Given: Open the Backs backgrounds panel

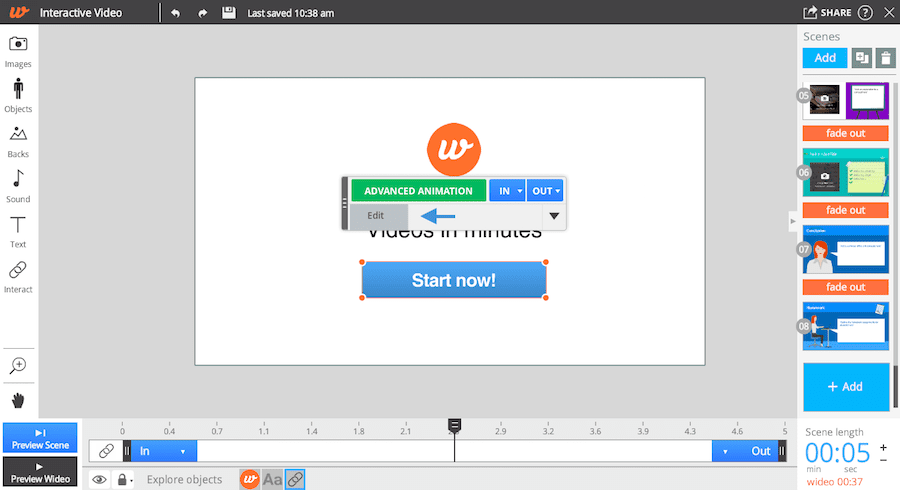Looking at the screenshot, I should [x=18, y=142].
